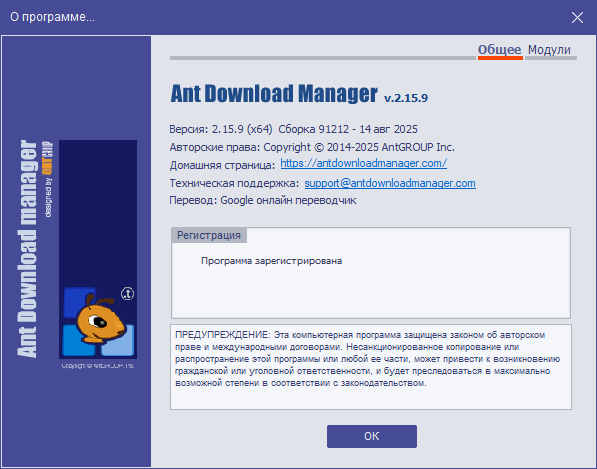Image resolution: width=597 pixels, height=469 pixels.
Task: Open the antdownloadmanager.com homepage link
Action: [364, 163]
